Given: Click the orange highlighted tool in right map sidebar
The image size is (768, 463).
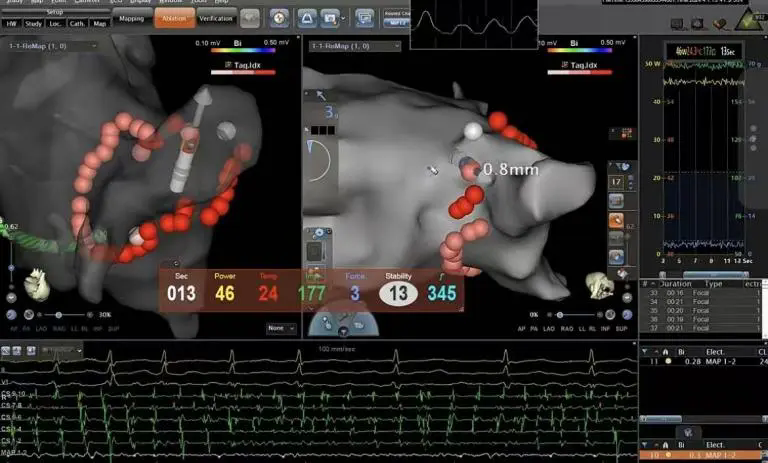Looking at the screenshot, I should (617, 220).
